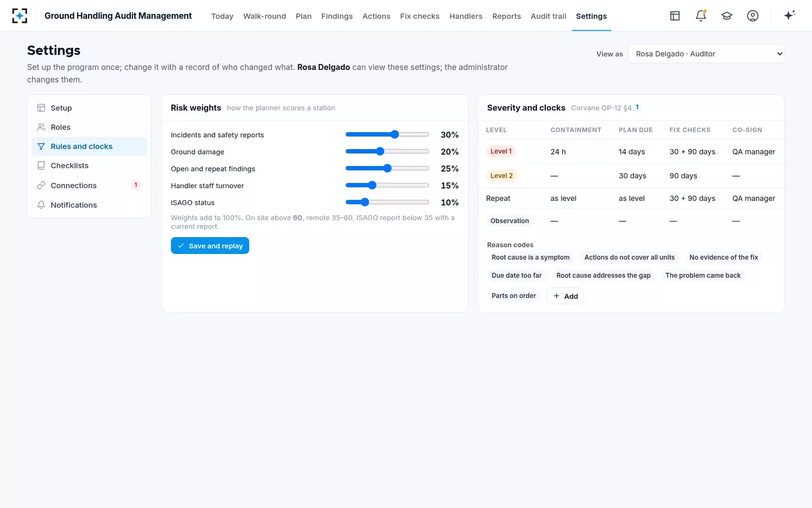Click the Roles people icon
Viewport: 812px width, 508px height.
(41, 127)
